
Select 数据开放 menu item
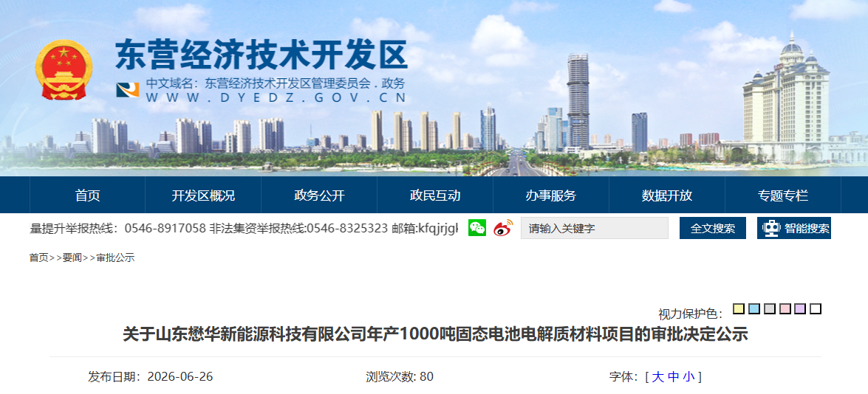[667, 195]
